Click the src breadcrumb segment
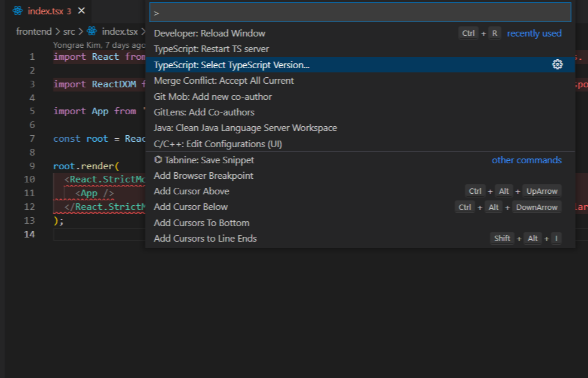The width and height of the screenshot is (588, 378). pyautogui.click(x=69, y=32)
